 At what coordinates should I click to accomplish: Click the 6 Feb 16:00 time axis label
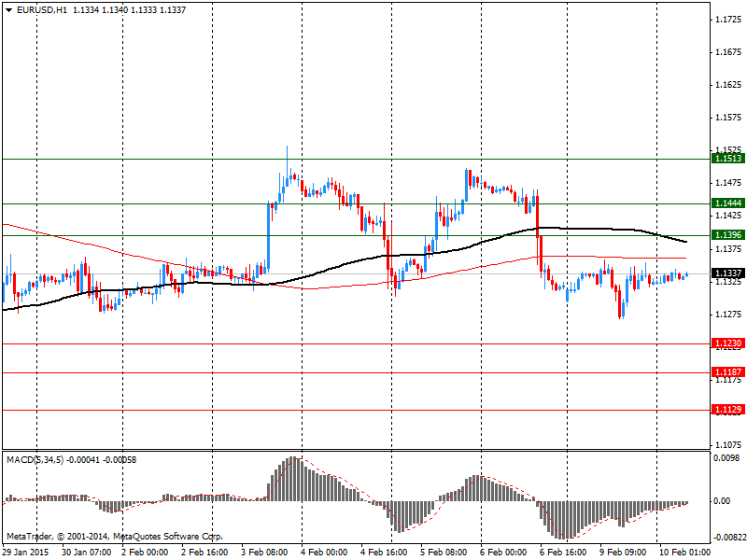[563, 553]
